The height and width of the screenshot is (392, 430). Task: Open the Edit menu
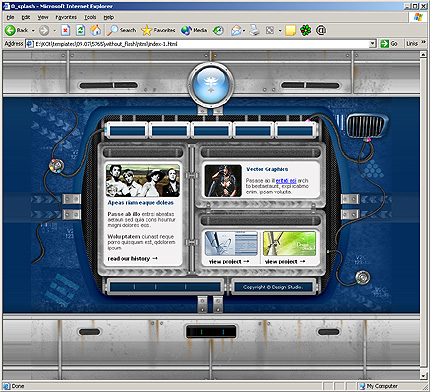[x=26, y=17]
